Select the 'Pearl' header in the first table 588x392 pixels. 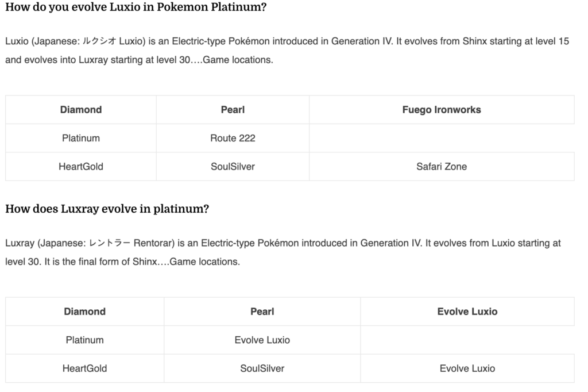(x=233, y=110)
